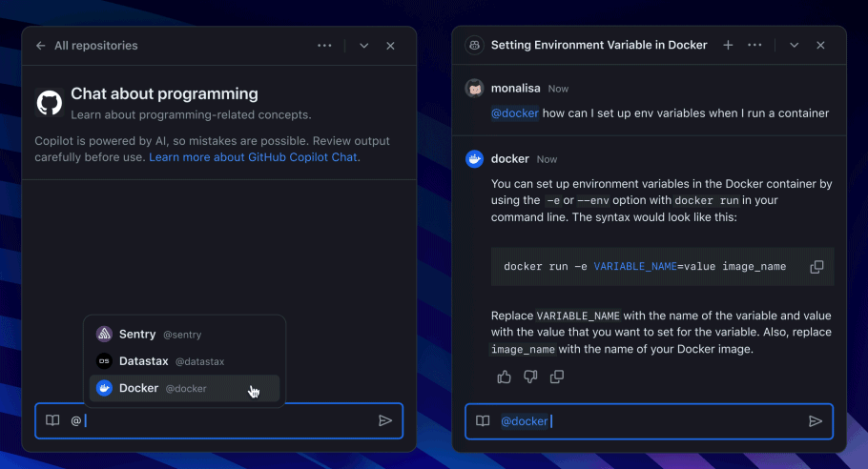Click the monalisa username
The height and width of the screenshot is (469, 868).
(x=515, y=88)
